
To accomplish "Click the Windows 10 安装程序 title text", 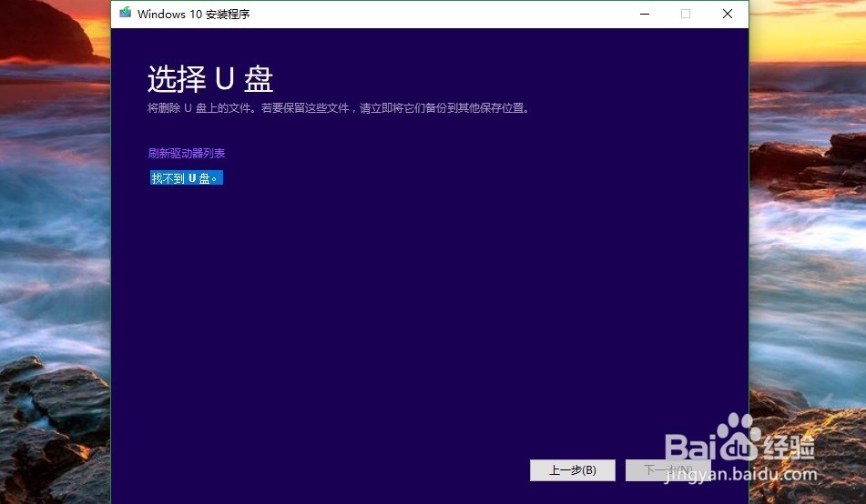I will (193, 14).
